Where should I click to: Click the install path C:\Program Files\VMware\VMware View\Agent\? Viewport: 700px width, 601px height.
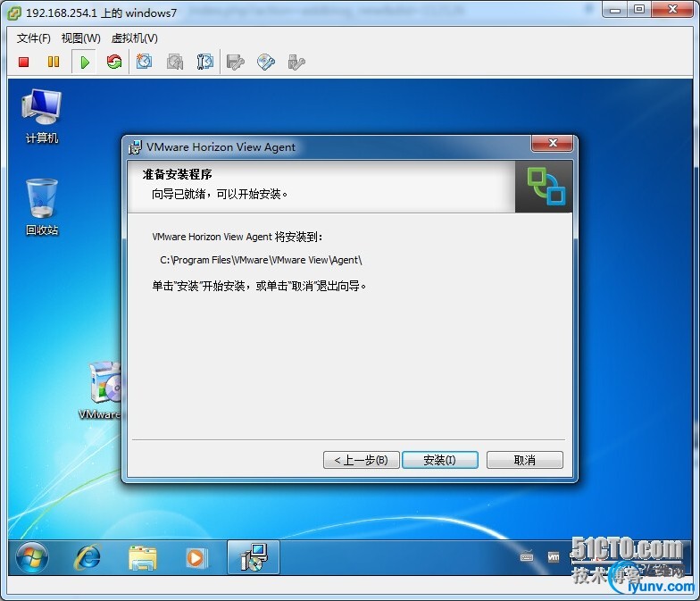261,260
